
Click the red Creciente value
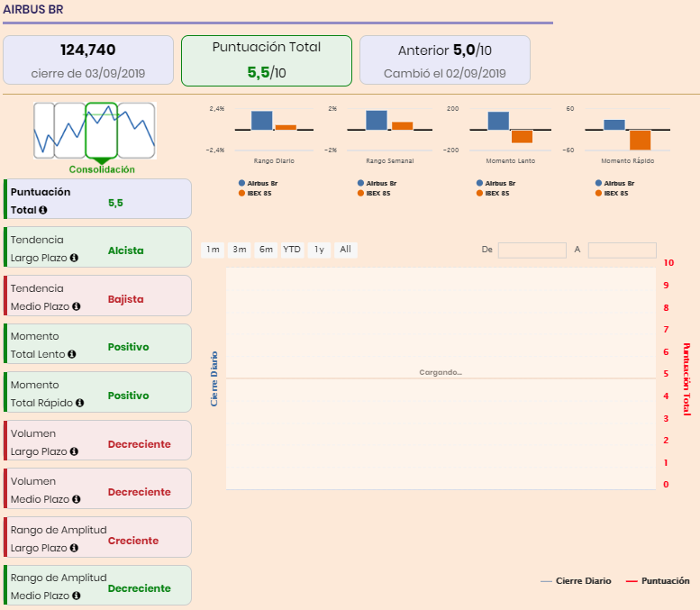click(133, 541)
